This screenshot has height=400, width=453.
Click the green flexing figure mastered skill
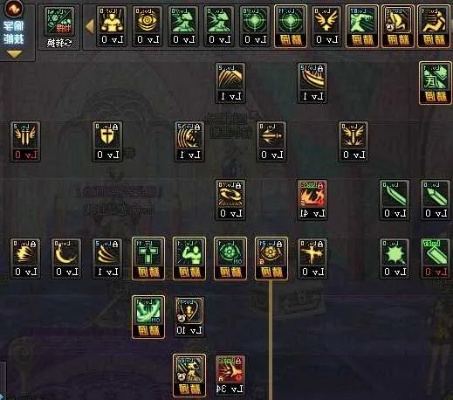(189, 258)
